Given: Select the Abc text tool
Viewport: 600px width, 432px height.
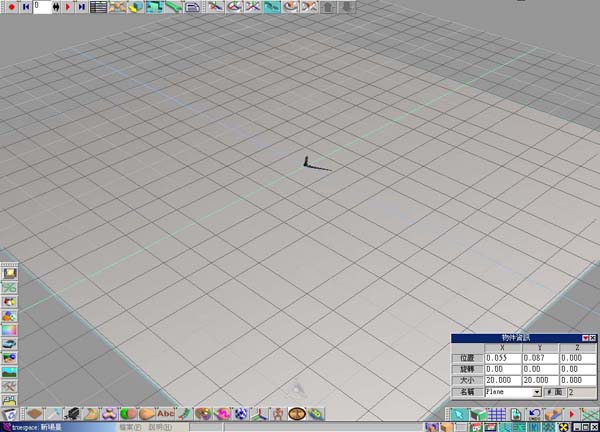Looking at the screenshot, I should point(165,414).
